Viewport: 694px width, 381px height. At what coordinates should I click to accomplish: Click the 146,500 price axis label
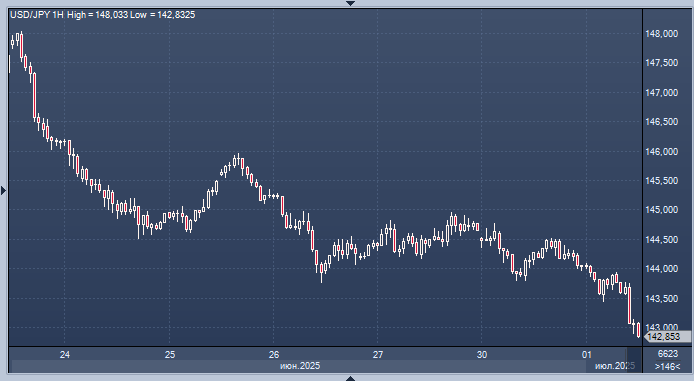click(661, 122)
